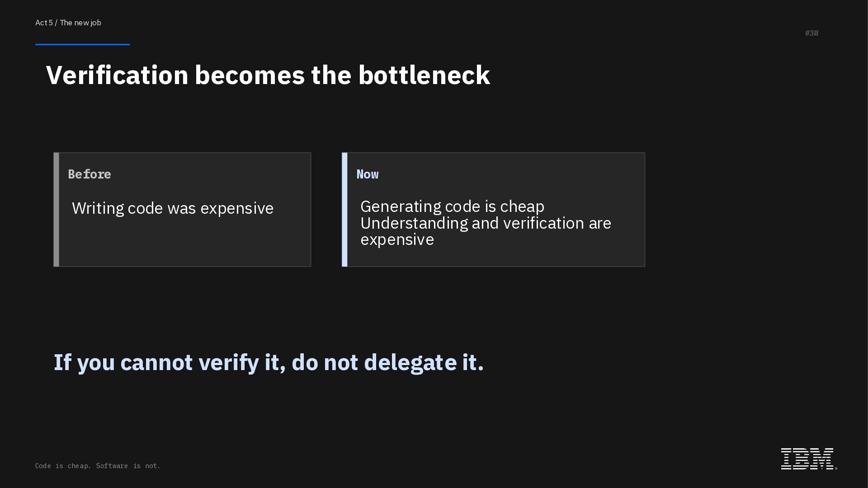Click the IBM logo
The width and height of the screenshot is (868, 488).
click(x=808, y=459)
